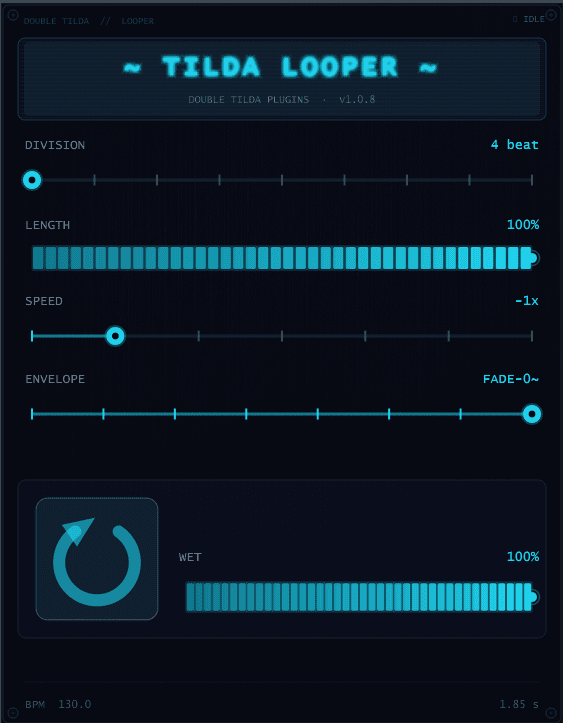Screen dimensions: 563x723
Task: Click the WET 100% value readout
Action: tap(523, 557)
